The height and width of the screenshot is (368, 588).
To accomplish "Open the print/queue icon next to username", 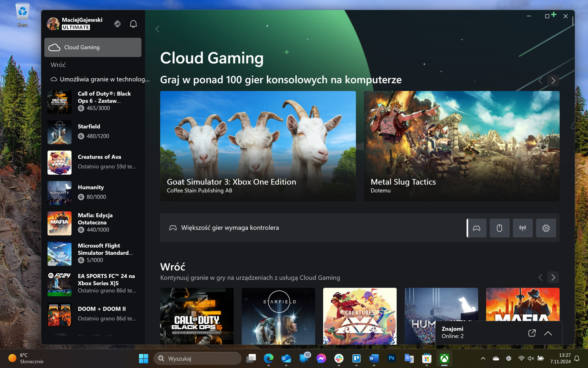I will pos(117,24).
